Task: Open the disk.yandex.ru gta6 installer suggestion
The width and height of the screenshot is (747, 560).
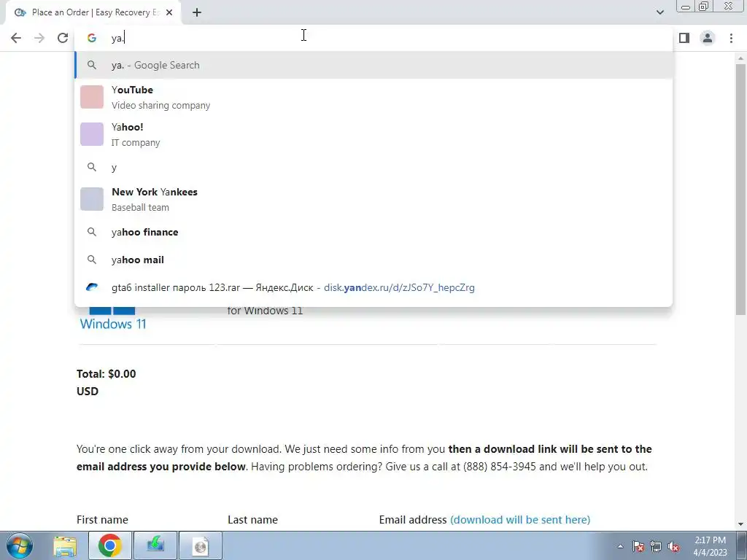Action: click(x=373, y=287)
